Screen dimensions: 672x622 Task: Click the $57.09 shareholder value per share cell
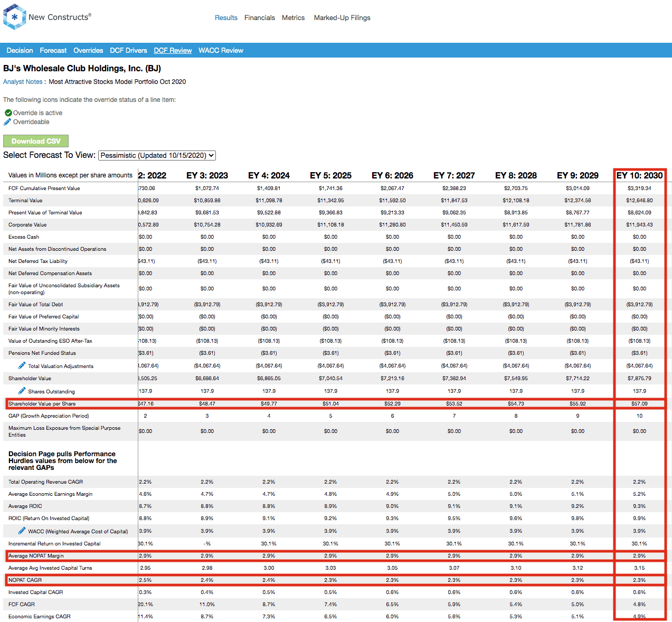[639, 403]
